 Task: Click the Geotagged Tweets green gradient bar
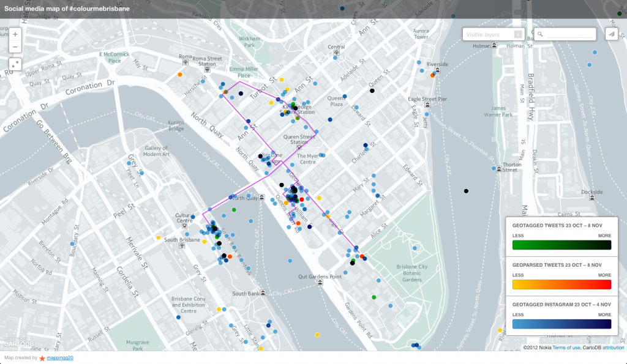click(x=561, y=245)
